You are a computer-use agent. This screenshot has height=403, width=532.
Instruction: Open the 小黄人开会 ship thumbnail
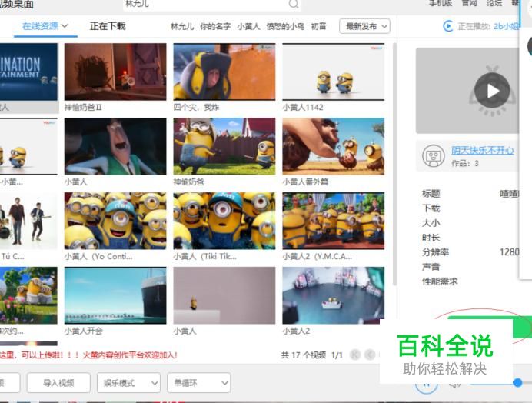(x=115, y=295)
